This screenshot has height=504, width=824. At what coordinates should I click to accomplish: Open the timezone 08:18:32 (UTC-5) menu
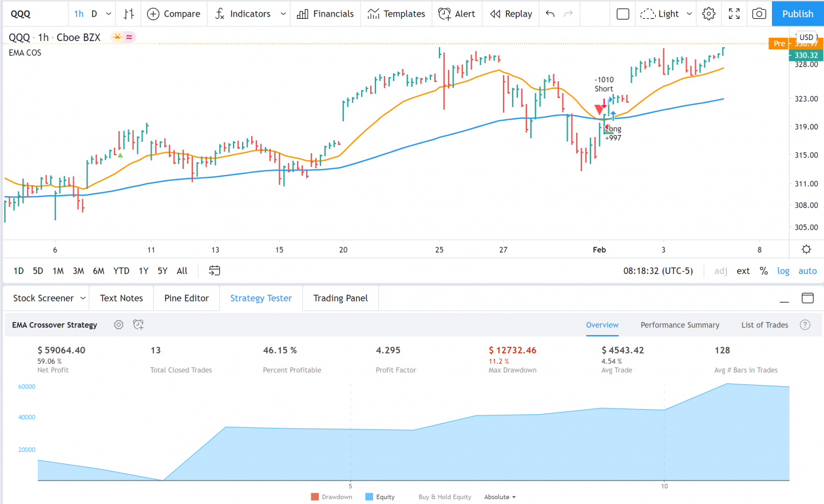[658, 271]
